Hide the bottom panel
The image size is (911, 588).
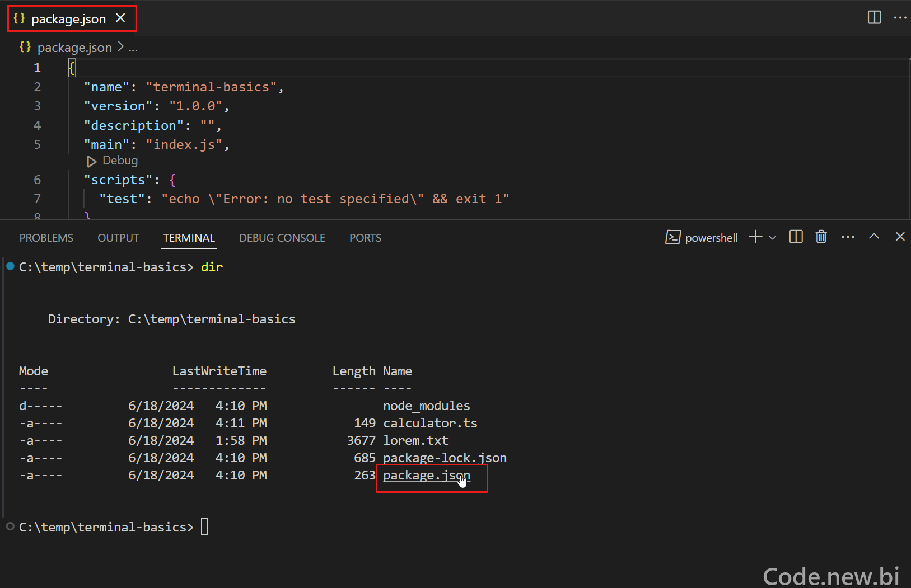(900, 237)
